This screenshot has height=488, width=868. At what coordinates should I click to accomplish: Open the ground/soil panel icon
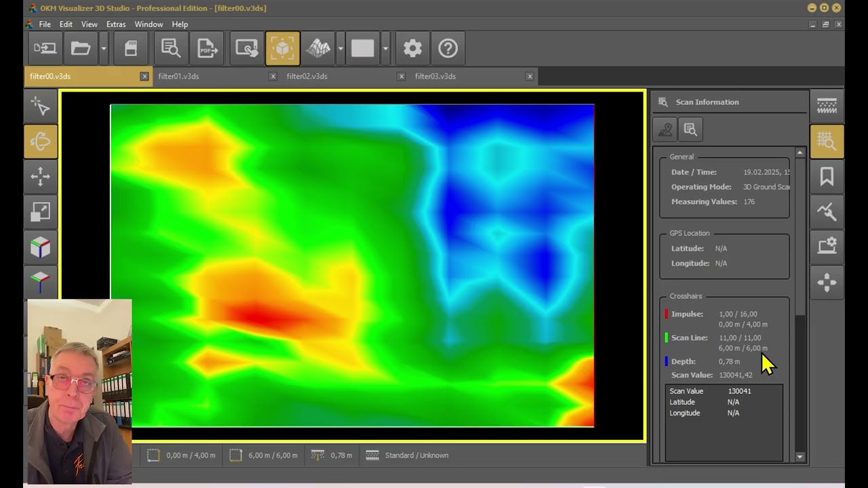827,106
